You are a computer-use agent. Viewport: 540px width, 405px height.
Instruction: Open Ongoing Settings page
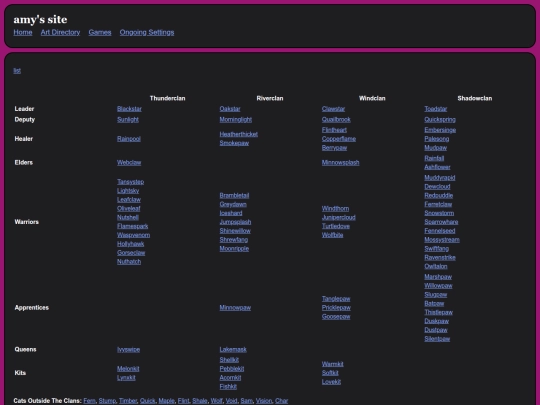pyautogui.click(x=147, y=32)
